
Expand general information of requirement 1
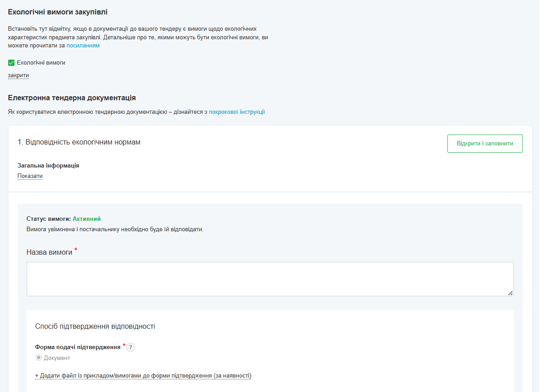coord(30,176)
